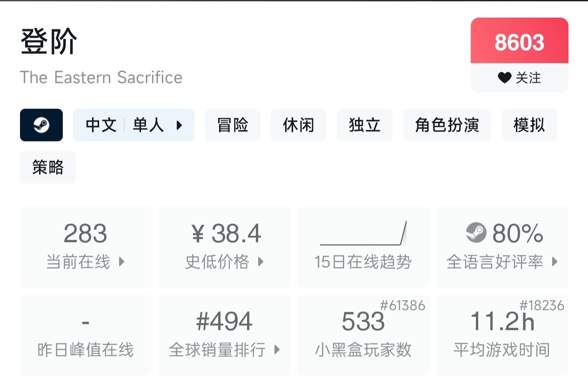Tap the heart icon beside 关注

click(504, 78)
